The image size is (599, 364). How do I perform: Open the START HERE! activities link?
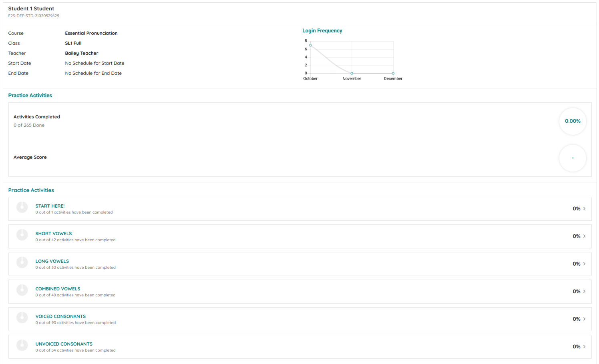pos(50,206)
